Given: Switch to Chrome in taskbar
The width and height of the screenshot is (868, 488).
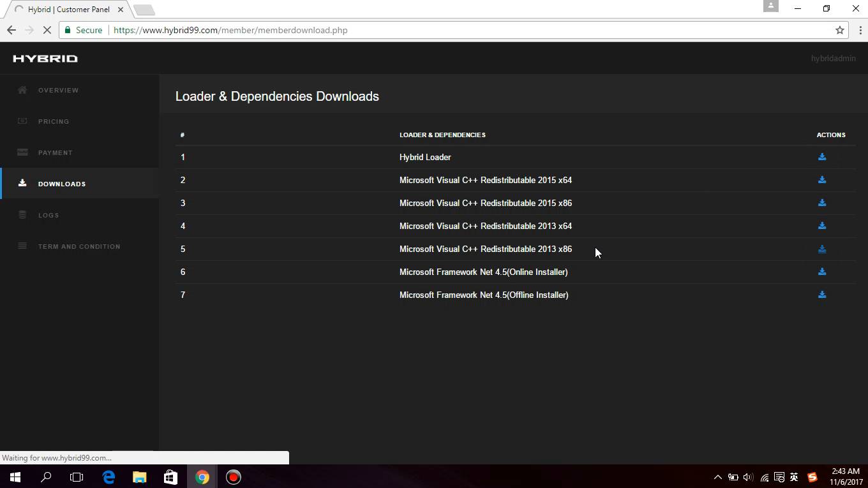Looking at the screenshot, I should click(202, 477).
